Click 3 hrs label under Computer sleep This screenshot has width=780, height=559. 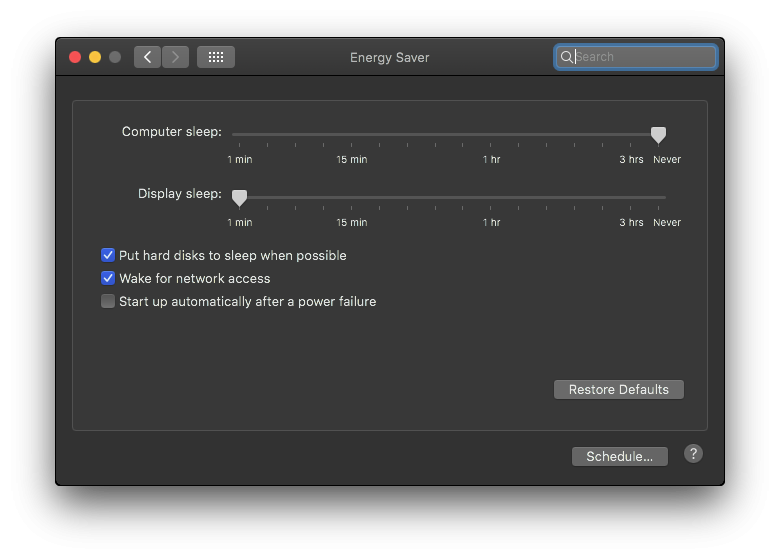click(x=631, y=160)
